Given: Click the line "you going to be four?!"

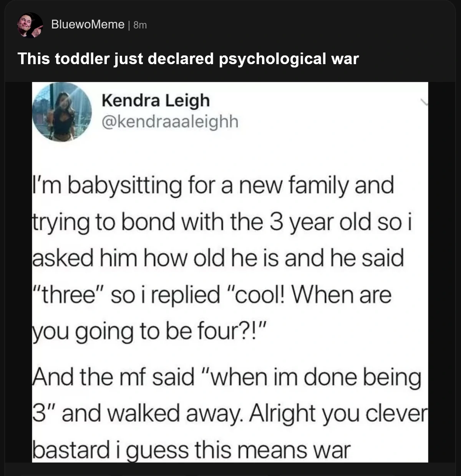Looking at the screenshot, I should tap(148, 332).
